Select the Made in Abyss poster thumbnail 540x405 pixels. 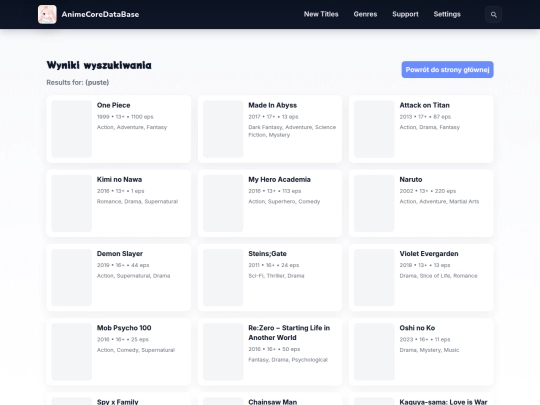click(x=223, y=129)
